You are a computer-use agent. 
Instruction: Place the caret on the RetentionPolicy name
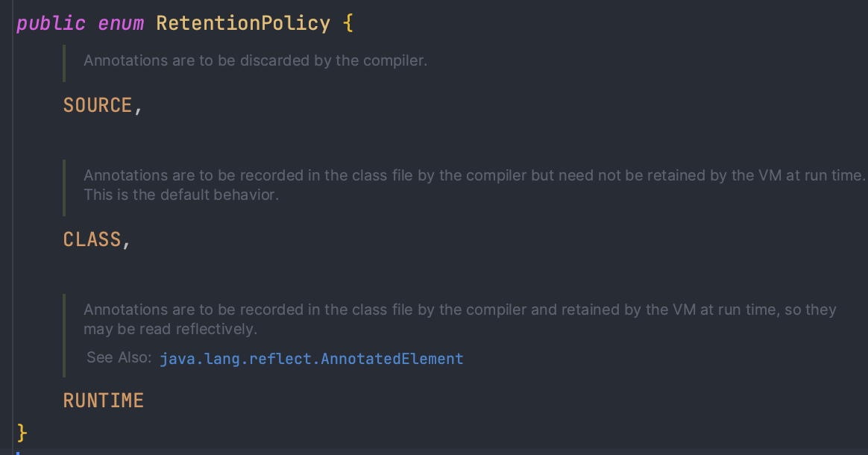pos(243,23)
